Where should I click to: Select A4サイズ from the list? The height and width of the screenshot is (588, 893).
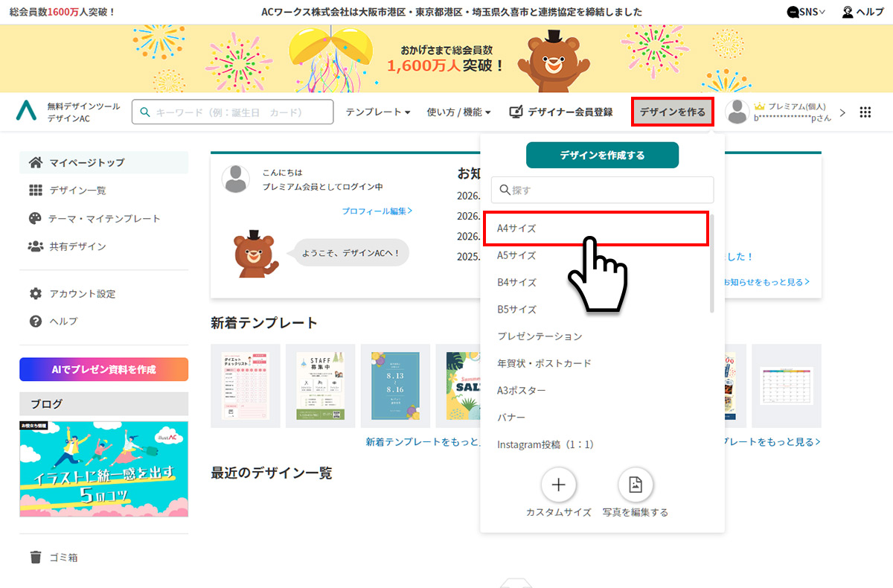point(596,229)
